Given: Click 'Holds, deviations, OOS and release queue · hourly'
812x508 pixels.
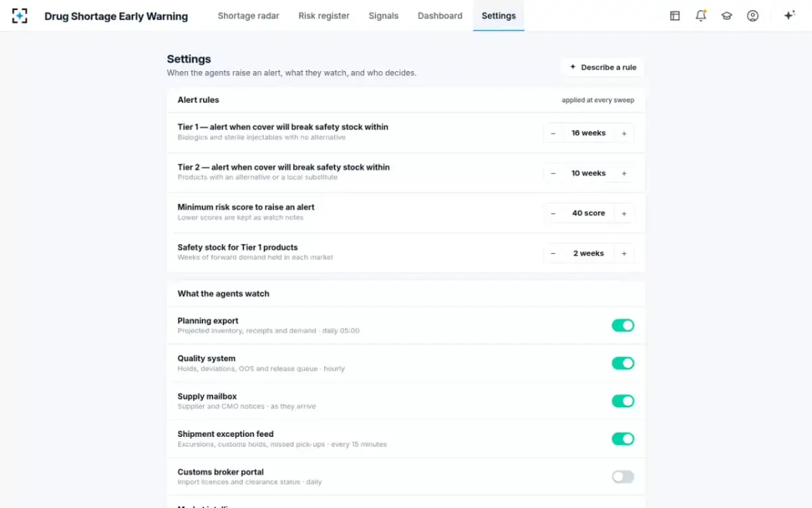Looking at the screenshot, I should tap(261, 369).
